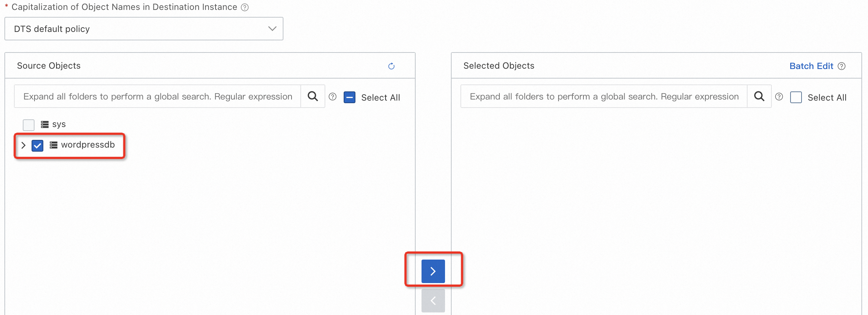Toggle Select All in Source Objects
The width and height of the screenshot is (868, 315).
point(350,97)
